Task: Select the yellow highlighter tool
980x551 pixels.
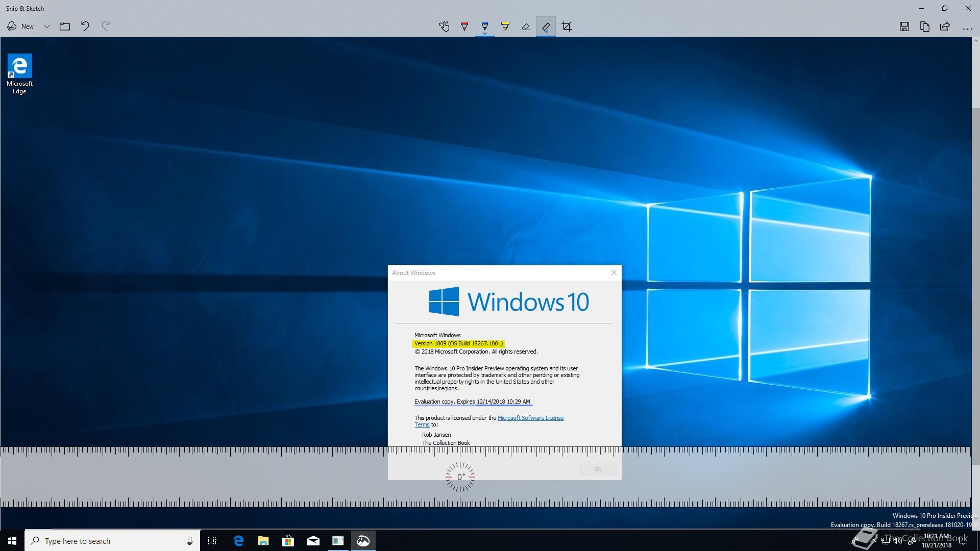Action: tap(505, 27)
